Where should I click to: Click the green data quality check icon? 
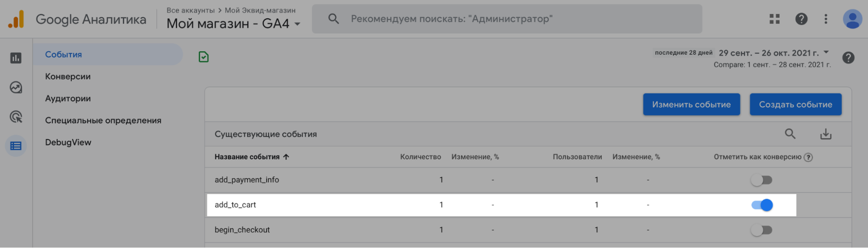coord(204,57)
